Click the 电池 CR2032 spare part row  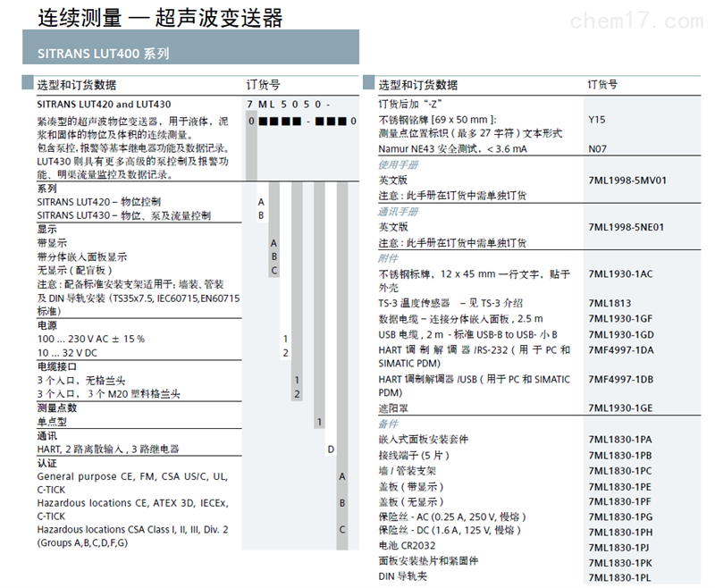pyautogui.click(x=407, y=546)
